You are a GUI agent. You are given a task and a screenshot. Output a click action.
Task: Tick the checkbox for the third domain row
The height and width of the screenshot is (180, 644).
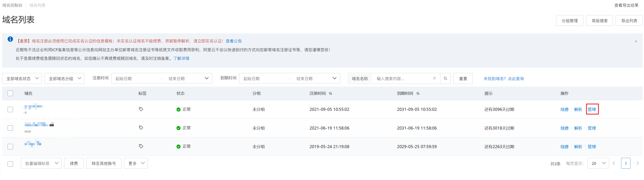point(10,146)
